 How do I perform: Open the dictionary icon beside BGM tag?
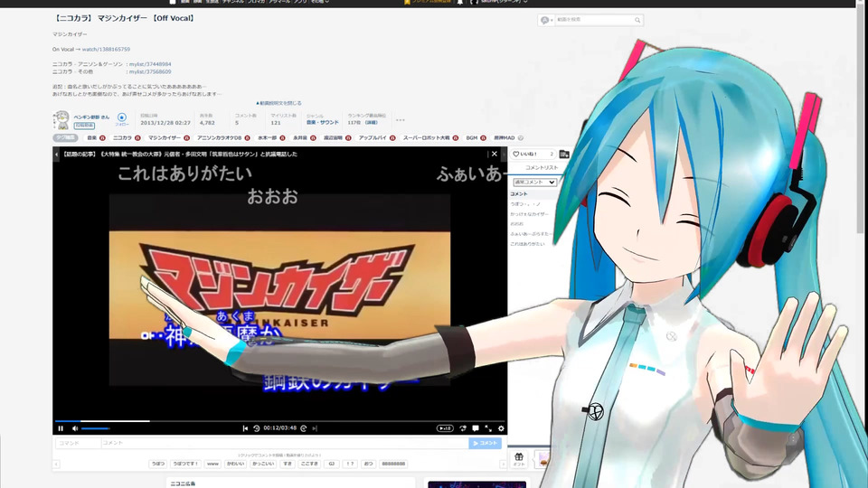pyautogui.click(x=483, y=137)
